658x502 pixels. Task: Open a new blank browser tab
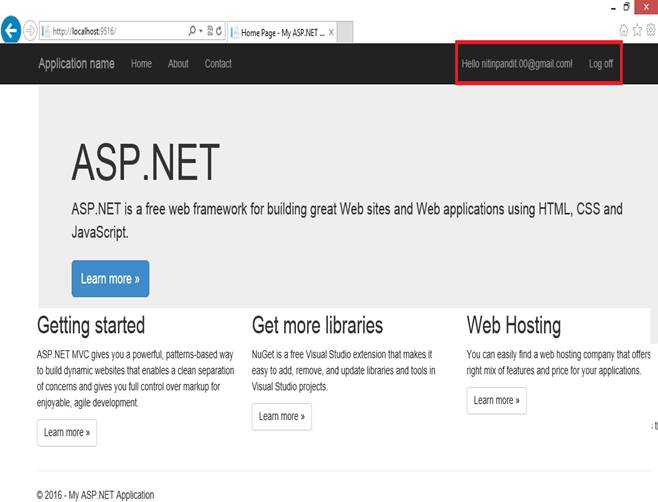click(345, 32)
